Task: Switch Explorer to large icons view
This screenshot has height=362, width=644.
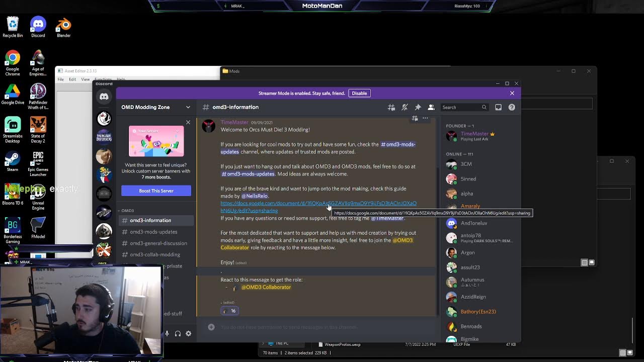Action: point(630,353)
